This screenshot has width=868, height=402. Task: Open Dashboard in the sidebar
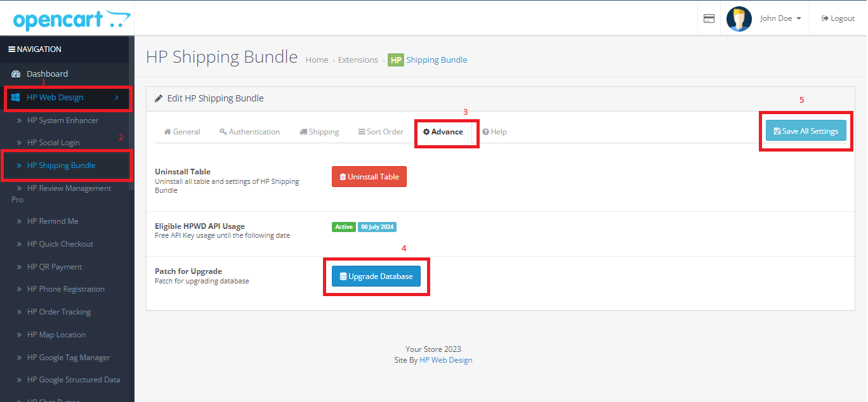pos(47,74)
